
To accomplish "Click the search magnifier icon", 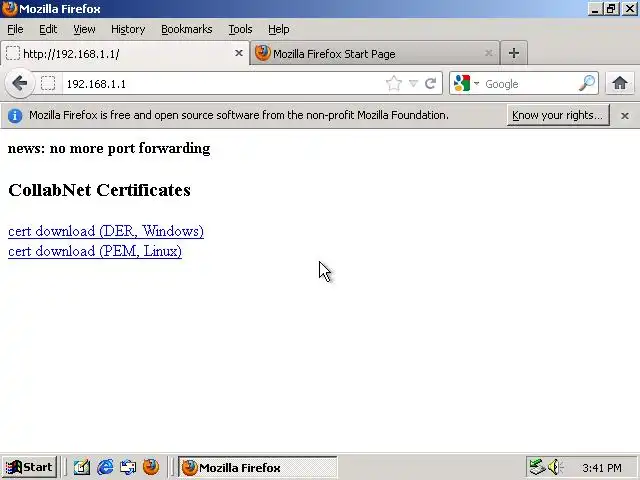I will pyautogui.click(x=587, y=83).
